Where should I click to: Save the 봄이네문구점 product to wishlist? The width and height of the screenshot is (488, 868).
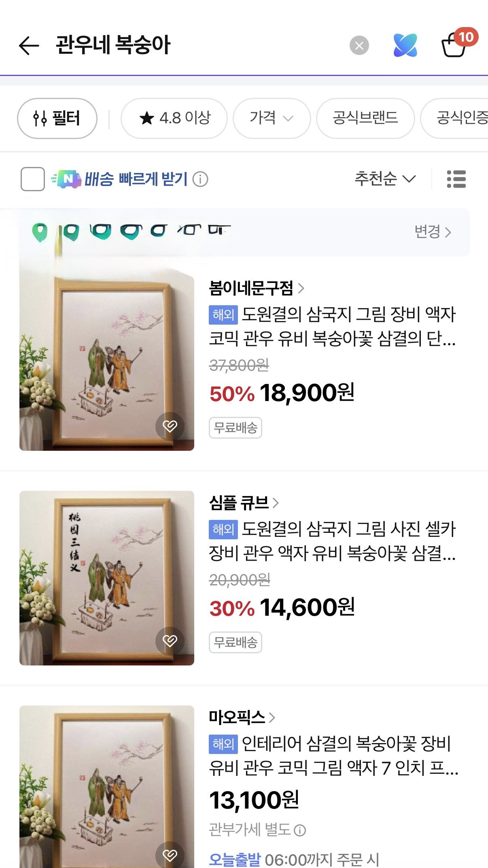pos(170,426)
